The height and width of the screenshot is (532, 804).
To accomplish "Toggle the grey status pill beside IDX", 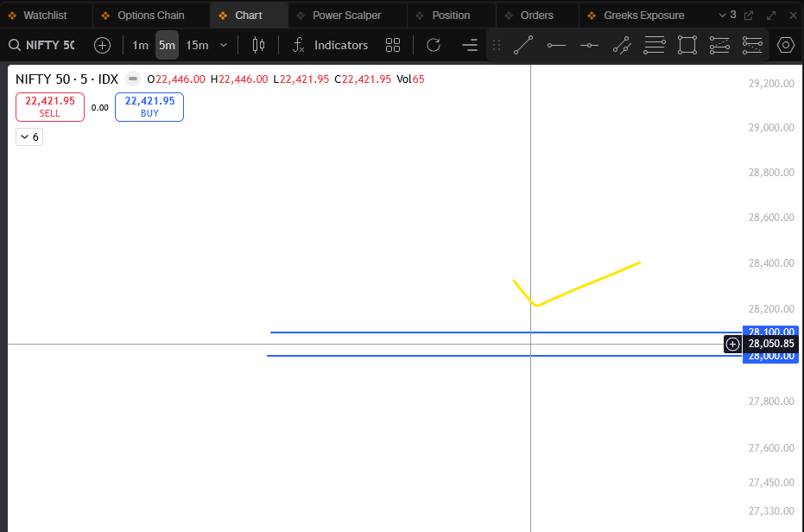I will pyautogui.click(x=133, y=79).
